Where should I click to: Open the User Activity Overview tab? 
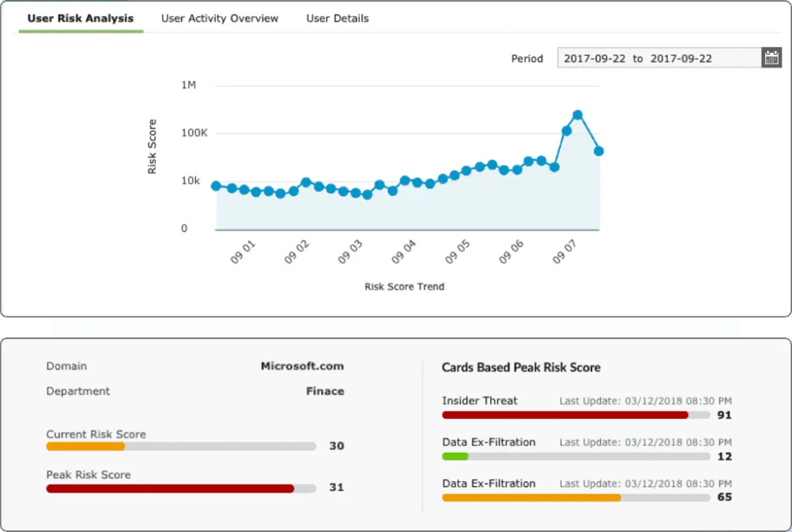[x=220, y=18]
